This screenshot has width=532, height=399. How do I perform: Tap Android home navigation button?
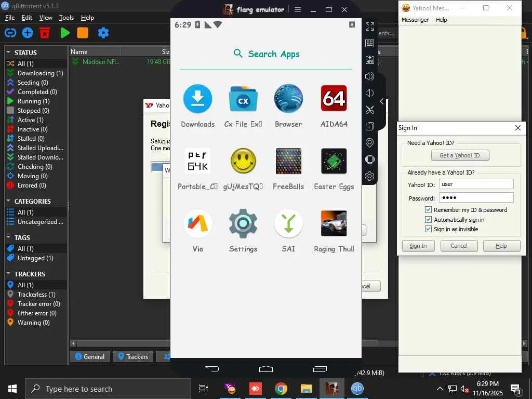pos(266,369)
